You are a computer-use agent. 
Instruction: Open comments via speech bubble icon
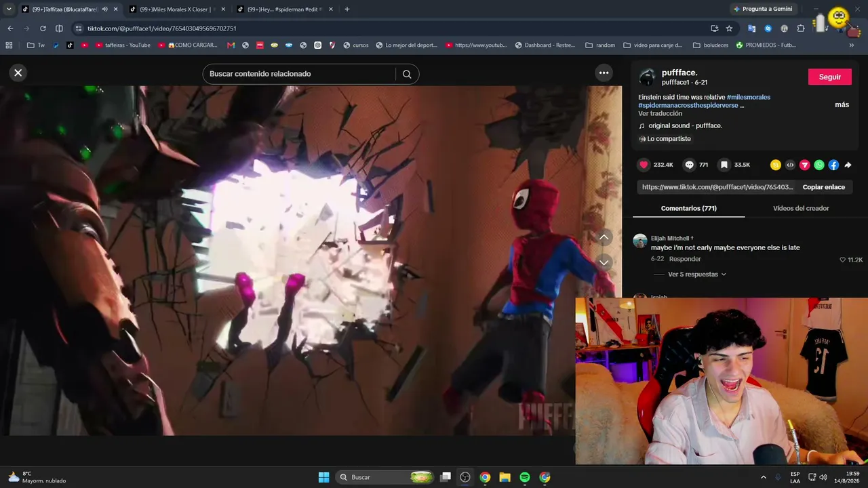[690, 165]
